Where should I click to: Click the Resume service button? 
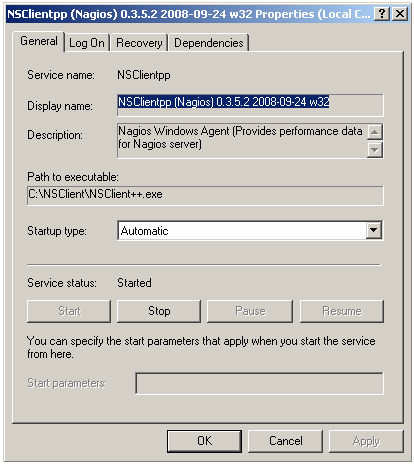(342, 311)
